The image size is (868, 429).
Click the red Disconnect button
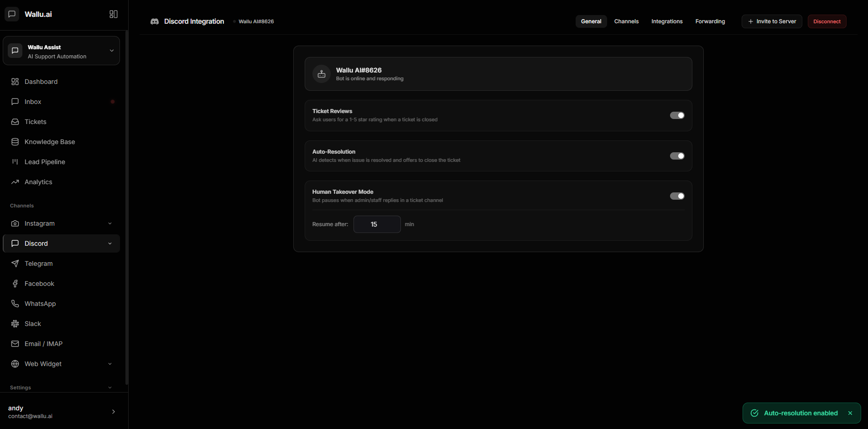pyautogui.click(x=827, y=21)
